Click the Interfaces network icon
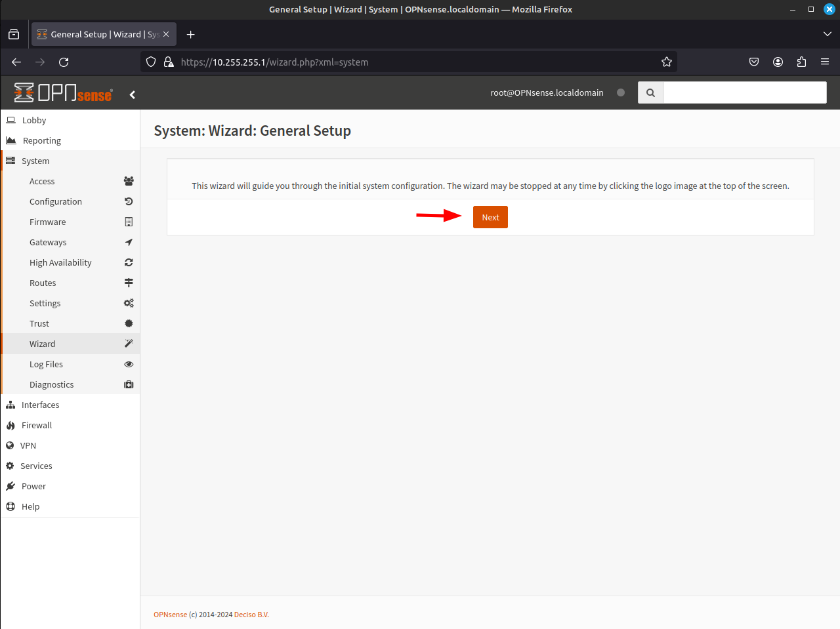Image resolution: width=840 pixels, height=629 pixels. click(x=10, y=405)
